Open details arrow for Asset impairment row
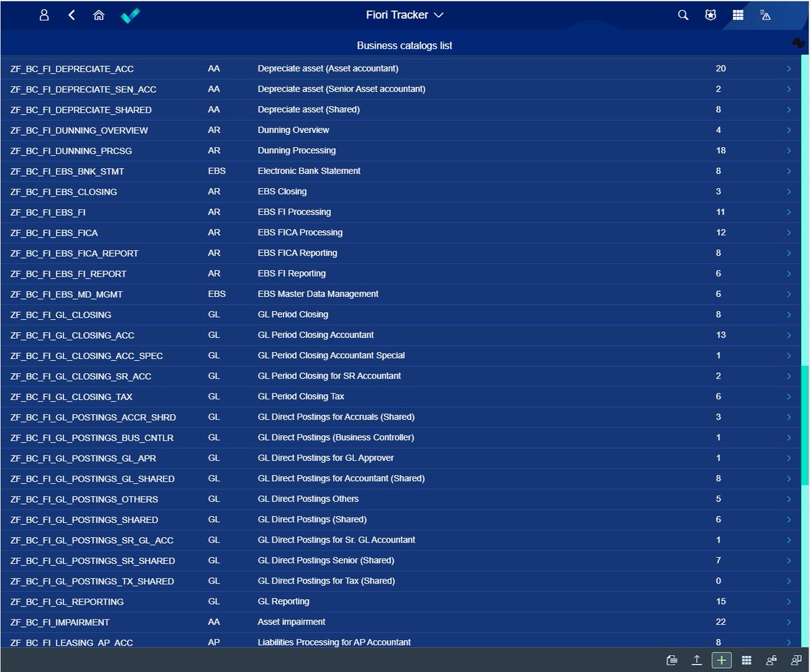Viewport: 810px width, 672px height. (788, 622)
